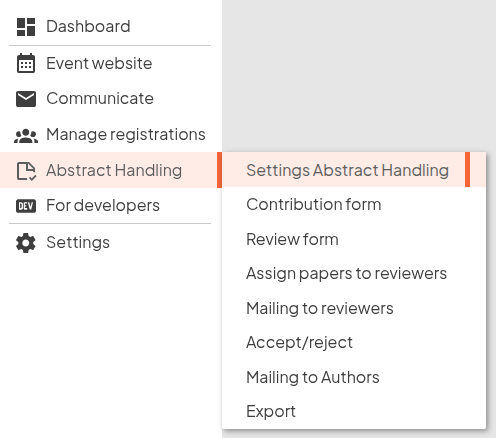The image size is (496, 438).
Task: Click the Abstract Handling document icon
Action: point(26,171)
